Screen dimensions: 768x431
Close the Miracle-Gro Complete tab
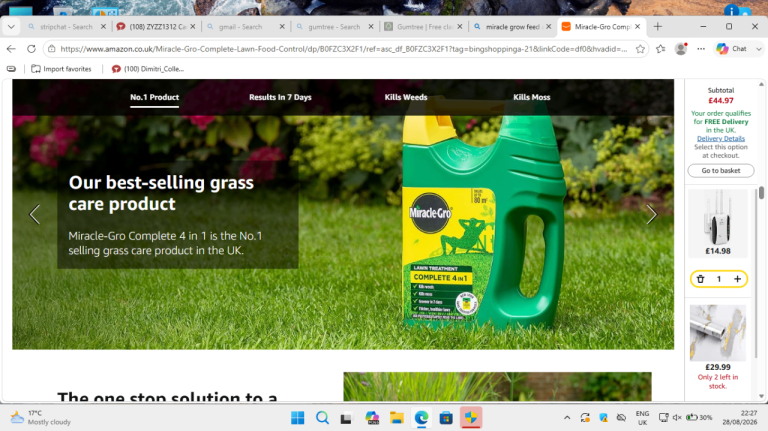point(638,27)
